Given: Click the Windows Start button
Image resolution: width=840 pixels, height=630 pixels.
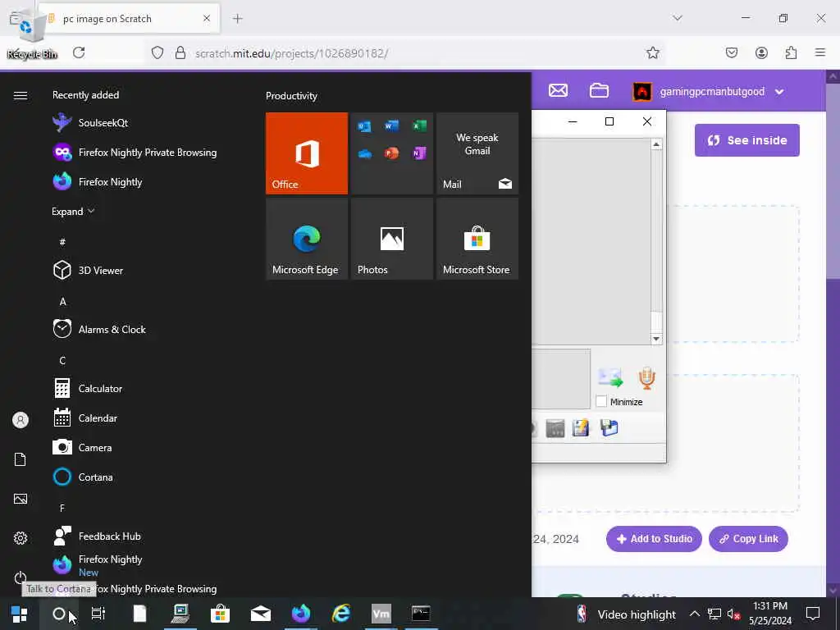Looking at the screenshot, I should (20, 614).
